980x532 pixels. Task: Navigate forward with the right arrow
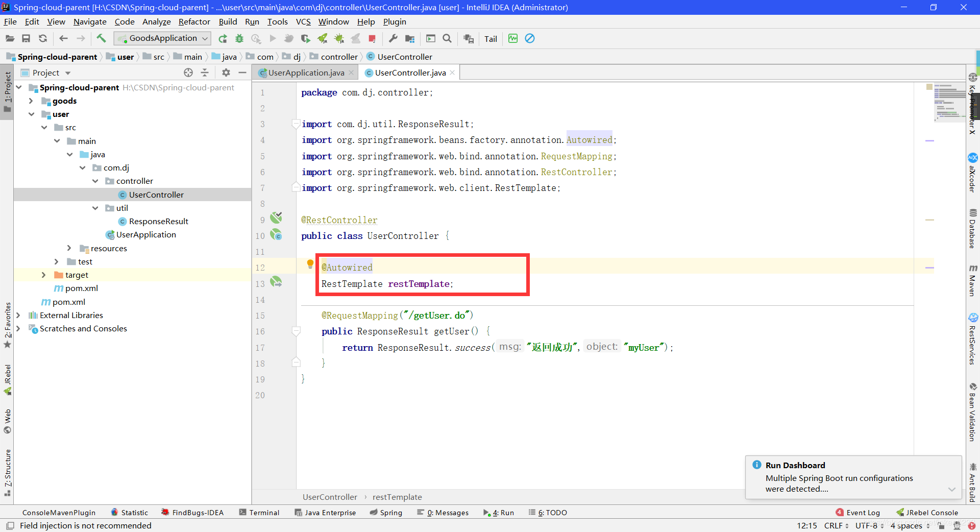click(81, 39)
